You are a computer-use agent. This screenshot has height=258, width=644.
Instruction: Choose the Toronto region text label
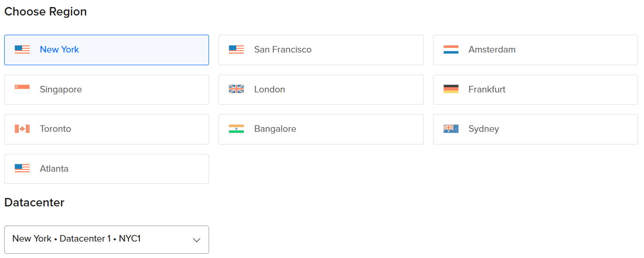55,129
